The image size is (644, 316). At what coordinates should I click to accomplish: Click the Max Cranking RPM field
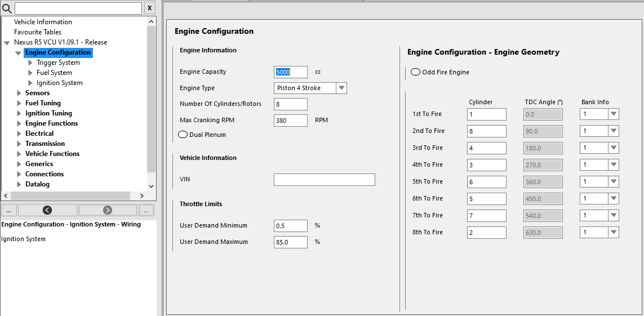tap(290, 121)
